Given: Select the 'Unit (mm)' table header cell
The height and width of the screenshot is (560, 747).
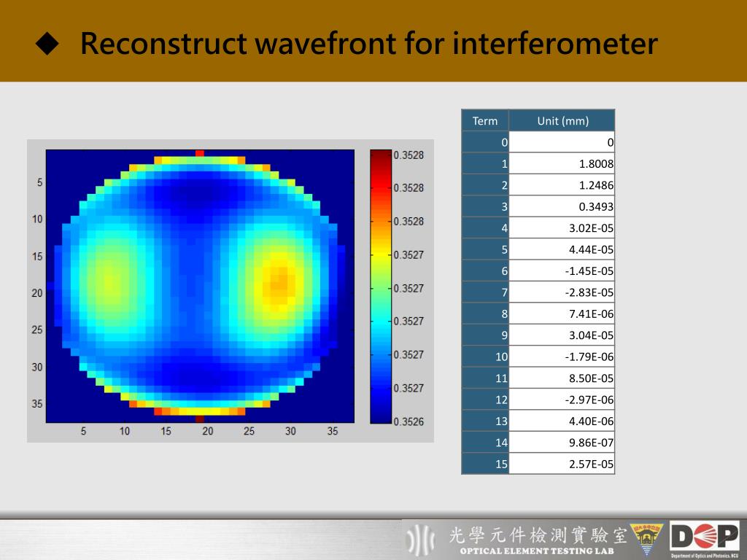Looking at the screenshot, I should pos(562,120).
